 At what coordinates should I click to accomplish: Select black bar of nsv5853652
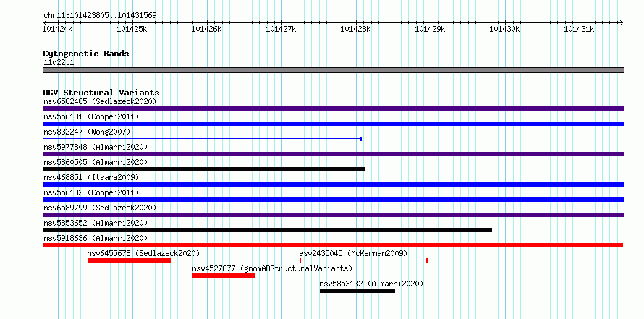268,230
